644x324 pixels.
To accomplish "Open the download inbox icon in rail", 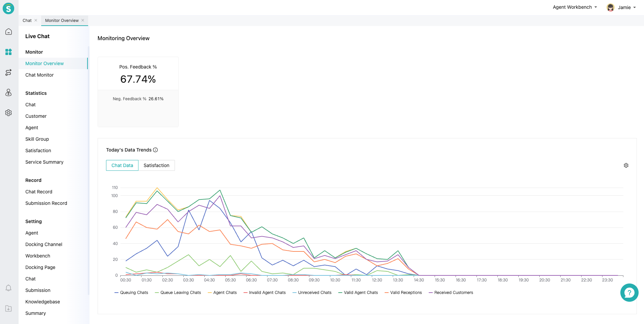I will point(9,308).
